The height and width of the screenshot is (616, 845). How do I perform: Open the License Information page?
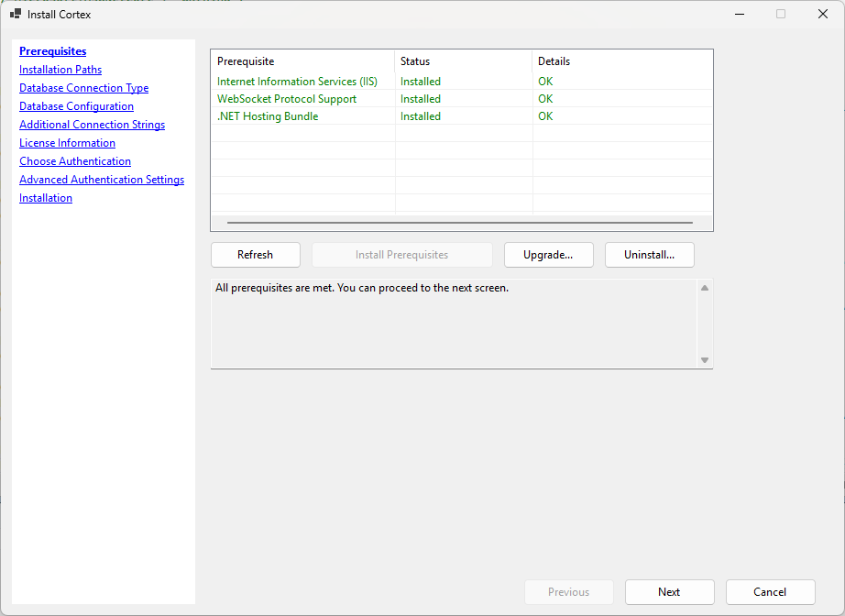click(x=67, y=143)
